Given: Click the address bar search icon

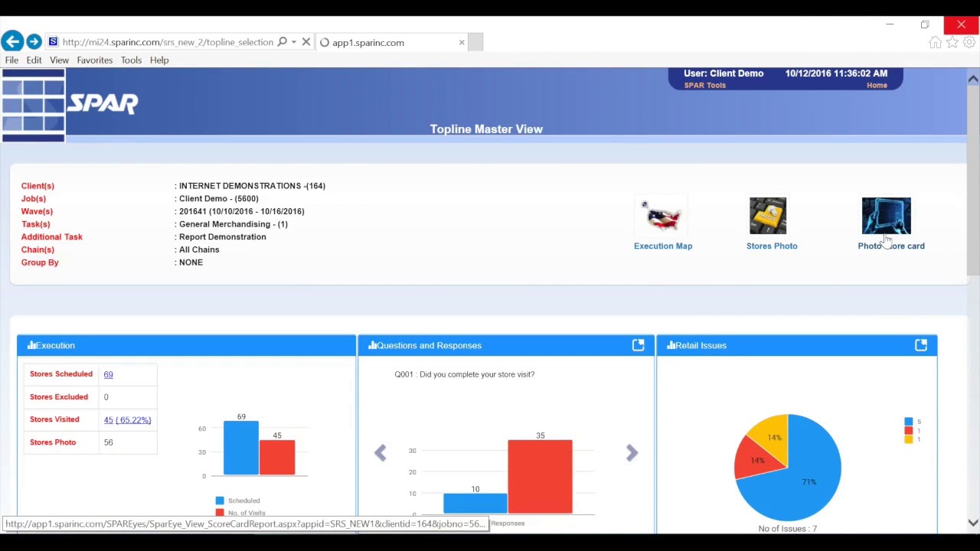Looking at the screenshot, I should [283, 42].
